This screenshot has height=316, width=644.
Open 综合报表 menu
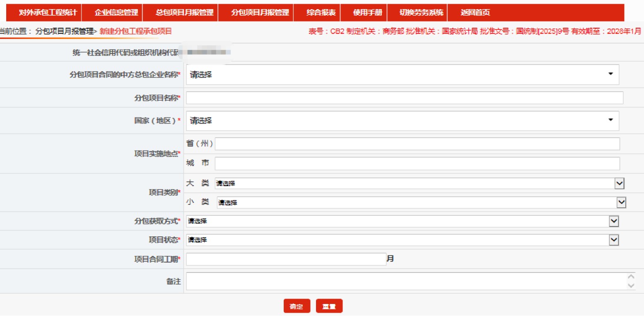click(x=321, y=12)
